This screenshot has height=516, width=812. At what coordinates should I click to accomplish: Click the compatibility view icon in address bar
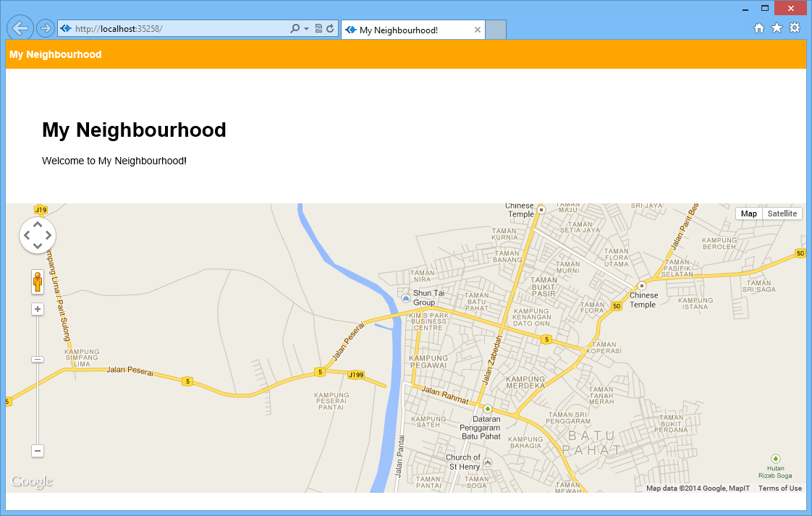click(x=318, y=29)
